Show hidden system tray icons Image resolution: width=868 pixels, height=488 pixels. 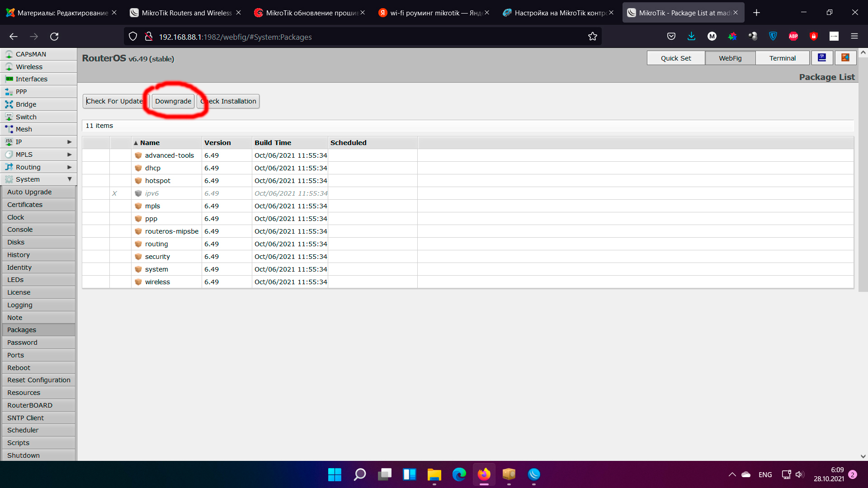[732, 474]
